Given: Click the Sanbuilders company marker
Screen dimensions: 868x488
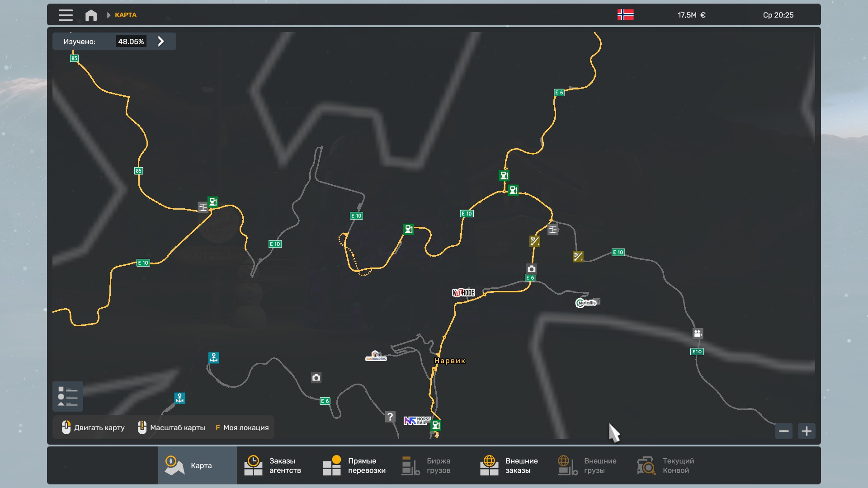Looking at the screenshot, I should pos(376,356).
